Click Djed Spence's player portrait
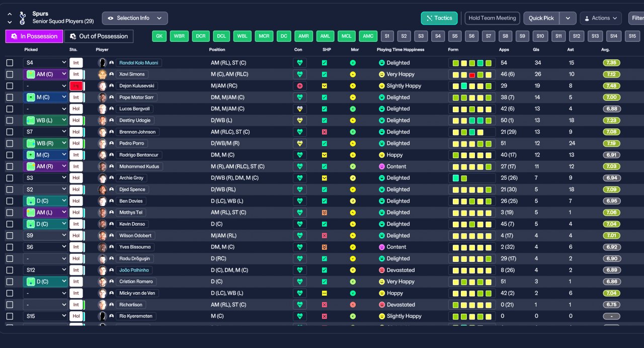 (x=102, y=190)
